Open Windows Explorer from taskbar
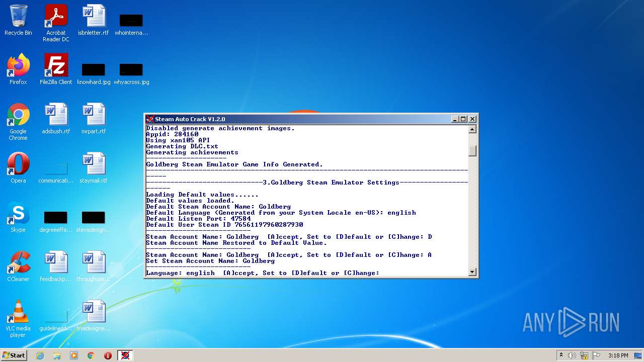This screenshot has height=362, width=644. click(x=57, y=355)
